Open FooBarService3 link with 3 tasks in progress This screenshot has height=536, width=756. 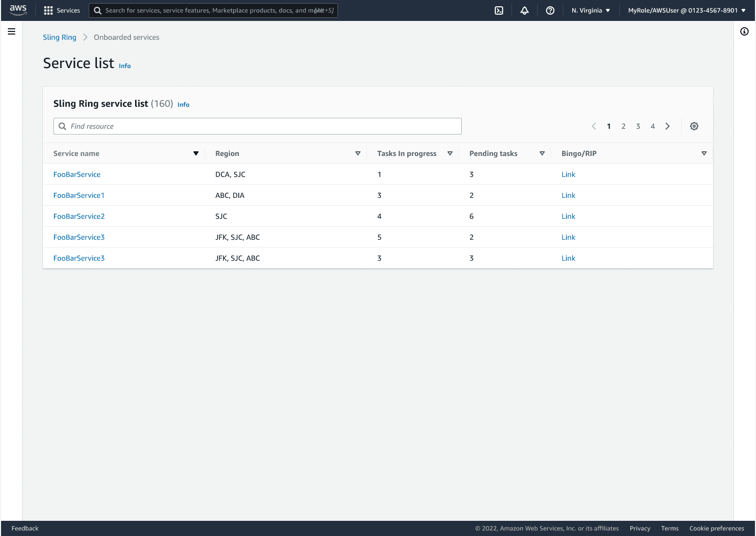click(x=79, y=258)
